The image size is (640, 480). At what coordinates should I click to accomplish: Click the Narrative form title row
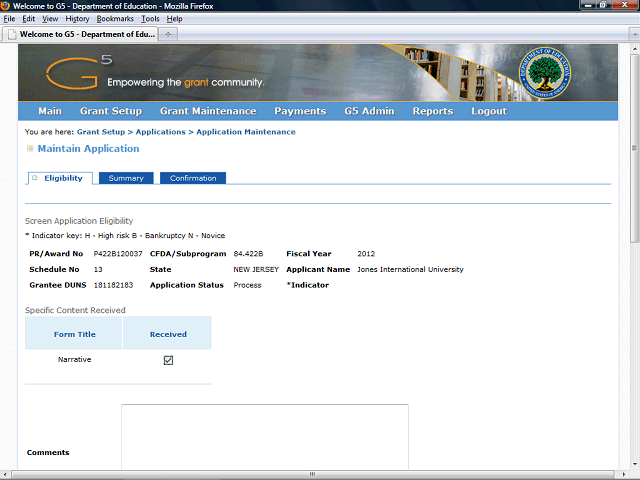(x=74, y=360)
